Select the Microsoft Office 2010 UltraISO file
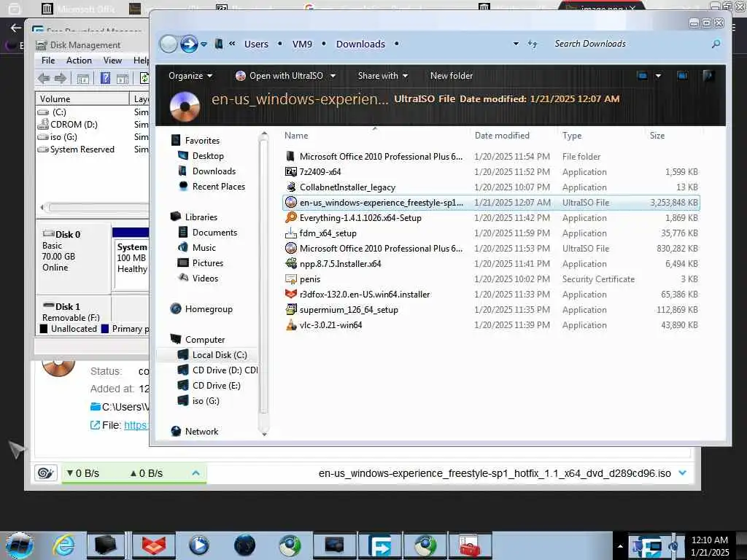 click(491, 249)
